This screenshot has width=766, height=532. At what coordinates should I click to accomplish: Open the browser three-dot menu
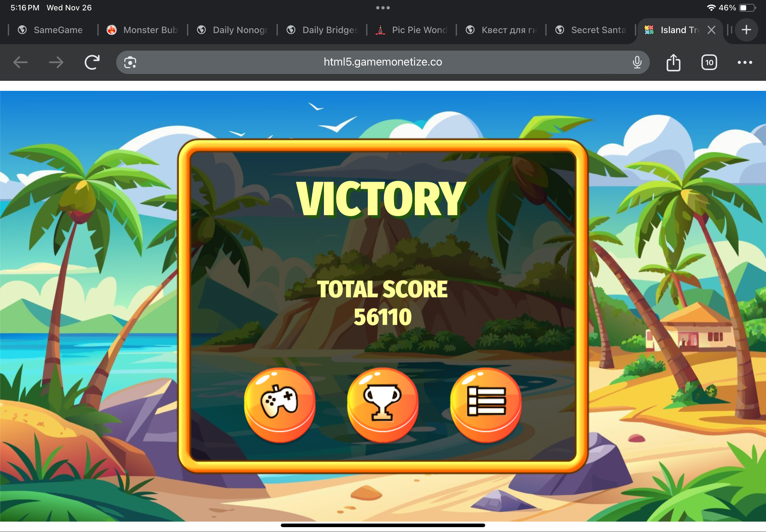pos(745,62)
